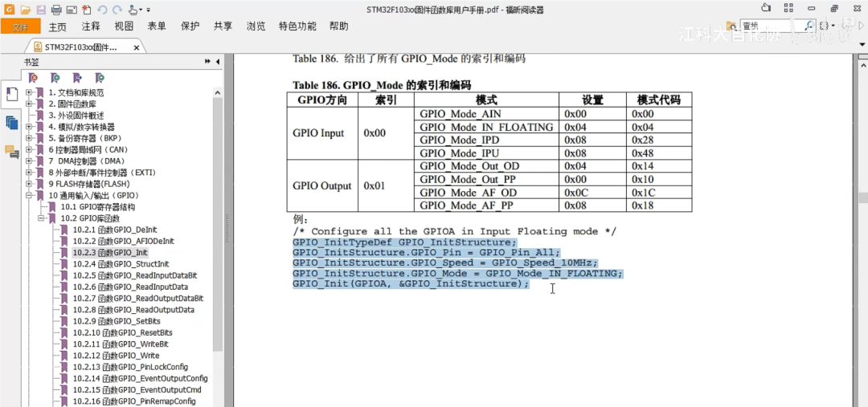Click the gear settings icon beside search box
868x407 pixels.
click(825, 26)
